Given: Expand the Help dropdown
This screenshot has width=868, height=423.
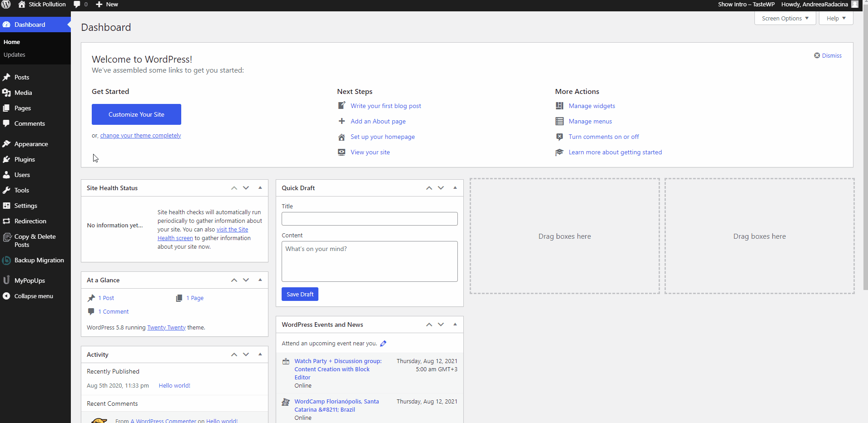Looking at the screenshot, I should 835,18.
